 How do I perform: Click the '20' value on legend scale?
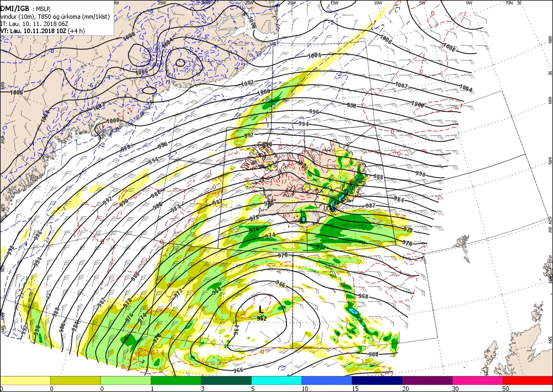pyautogui.click(x=405, y=389)
